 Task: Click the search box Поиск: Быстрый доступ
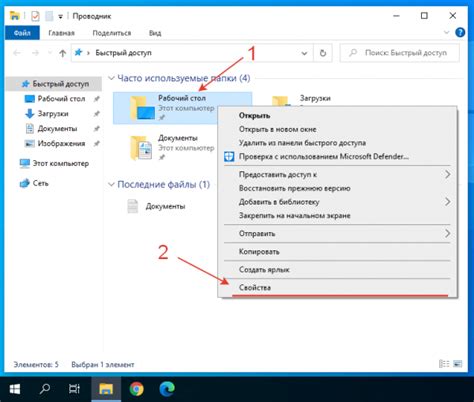(399, 53)
